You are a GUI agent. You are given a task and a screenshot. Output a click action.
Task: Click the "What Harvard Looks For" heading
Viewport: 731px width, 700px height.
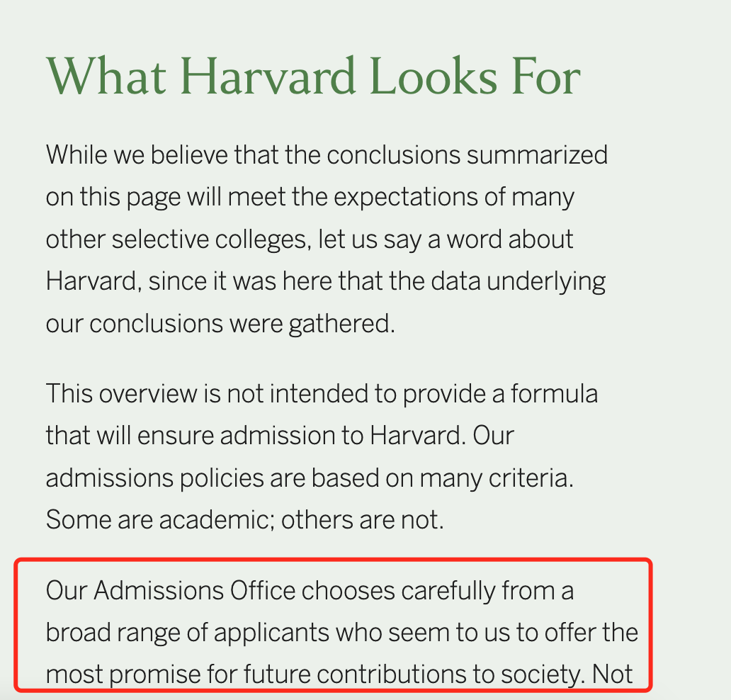tap(313, 77)
